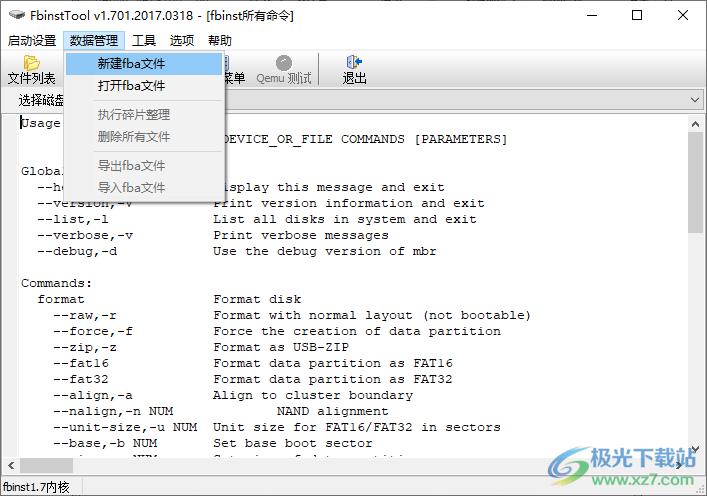Viewport: 707px width, 496px height.
Task: Click the '--debug,-d' option text
Action: (x=77, y=252)
